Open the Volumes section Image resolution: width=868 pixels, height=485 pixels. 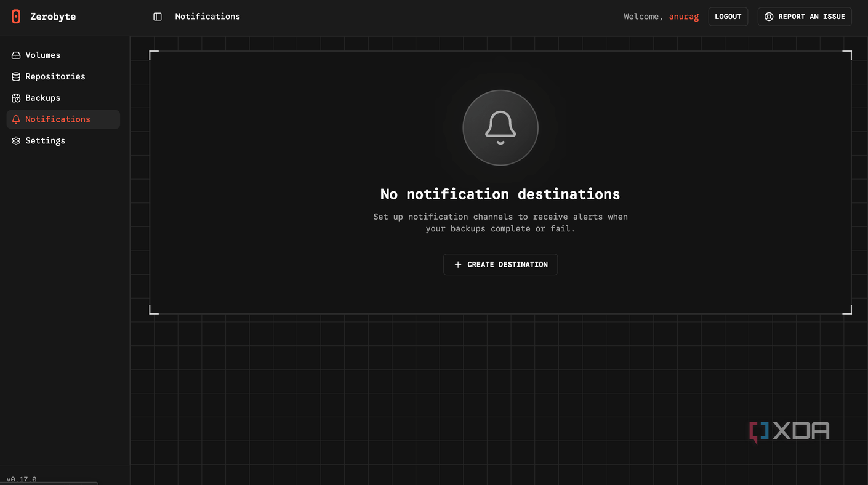pyautogui.click(x=63, y=55)
